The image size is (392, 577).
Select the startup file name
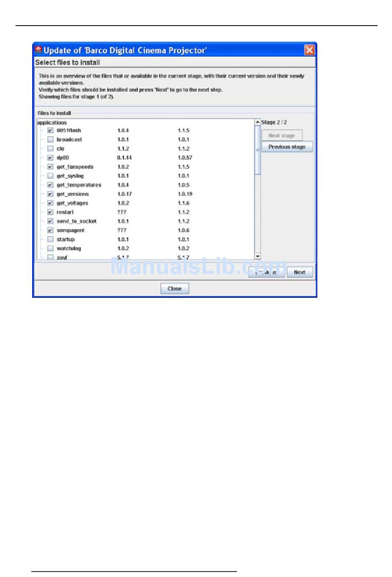(x=66, y=240)
